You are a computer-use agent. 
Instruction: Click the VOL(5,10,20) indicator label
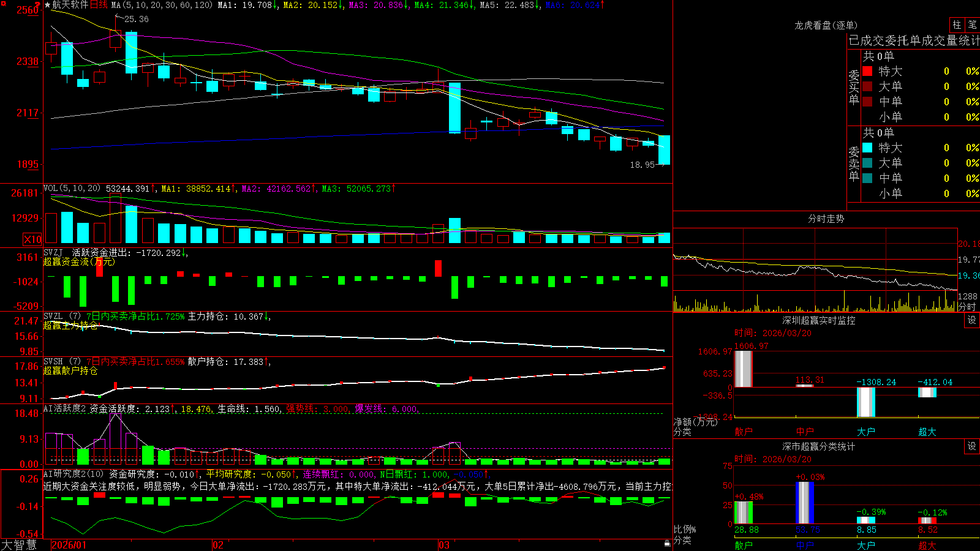click(72, 189)
